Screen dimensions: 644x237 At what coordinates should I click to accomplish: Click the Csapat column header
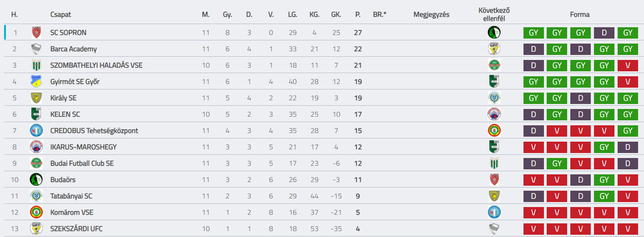[x=61, y=15]
